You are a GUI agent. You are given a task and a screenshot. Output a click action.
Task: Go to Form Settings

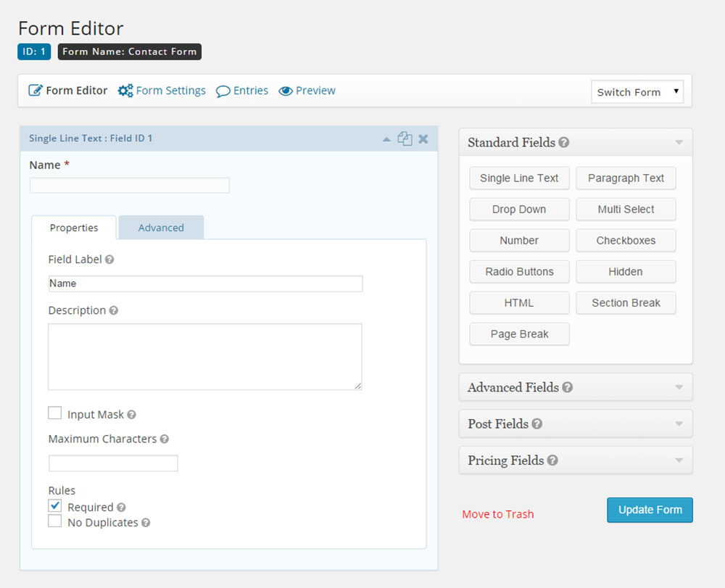tap(170, 91)
